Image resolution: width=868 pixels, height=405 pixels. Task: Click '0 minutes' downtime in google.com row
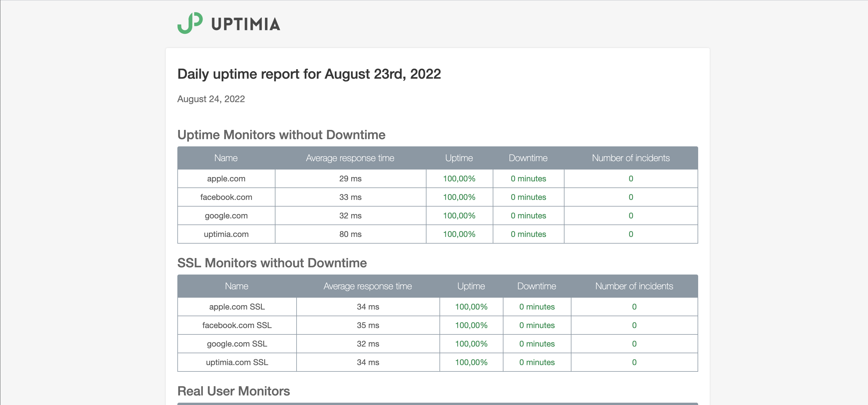(528, 216)
